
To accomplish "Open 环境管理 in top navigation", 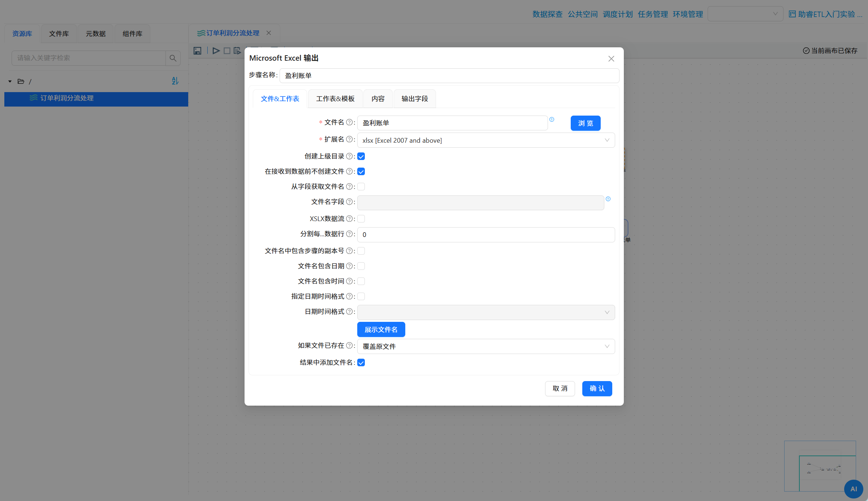I will click(x=688, y=14).
